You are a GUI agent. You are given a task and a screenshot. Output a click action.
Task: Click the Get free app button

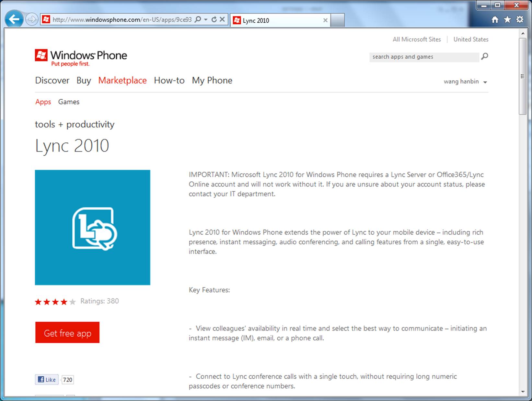point(67,332)
